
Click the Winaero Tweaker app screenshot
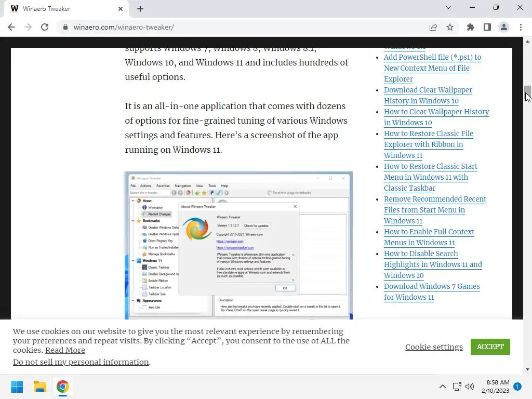tap(238, 245)
